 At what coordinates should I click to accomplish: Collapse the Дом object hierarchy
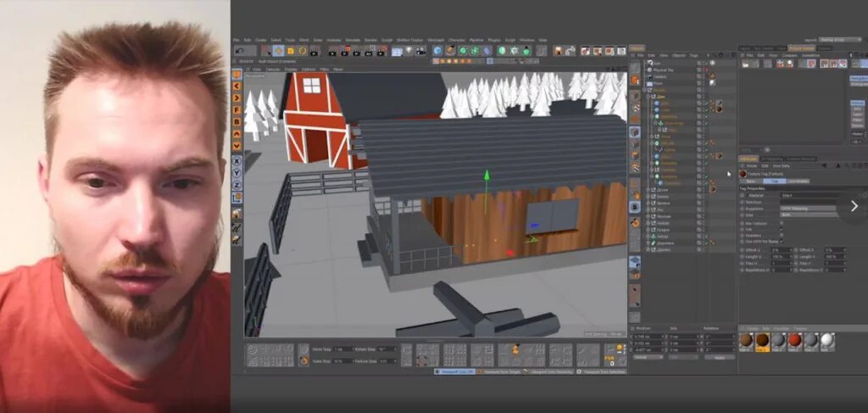(x=648, y=97)
